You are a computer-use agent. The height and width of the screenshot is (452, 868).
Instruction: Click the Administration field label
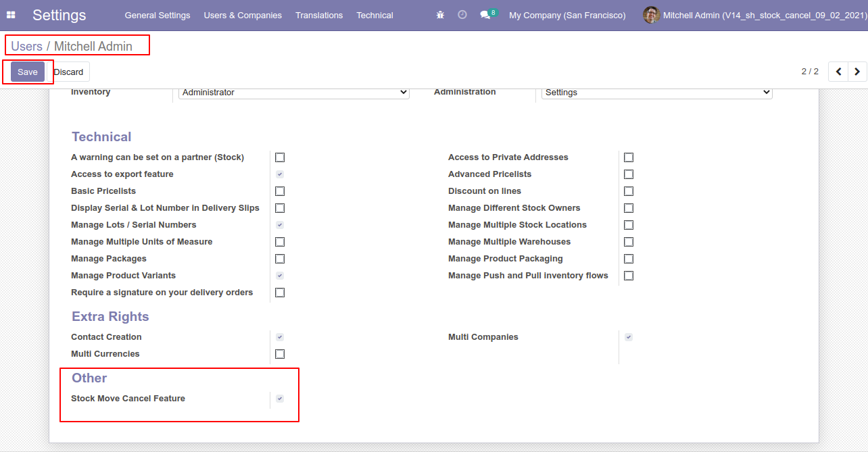465,92
